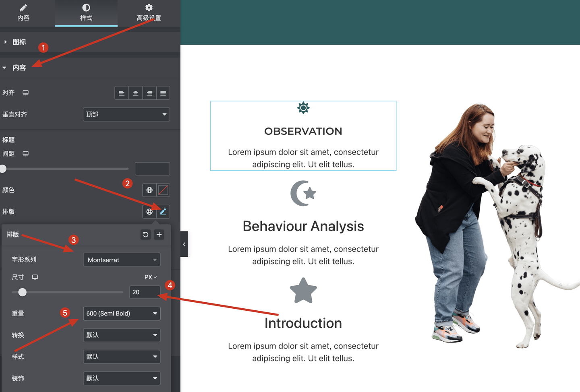Viewport: 580px width, 392px height.
Task: Click the 排版 edit pencil icon
Action: pyautogui.click(x=163, y=212)
